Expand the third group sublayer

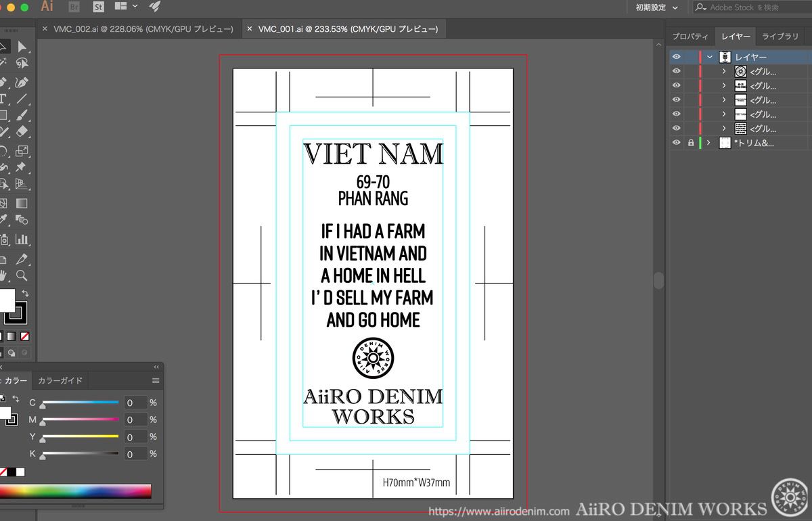click(724, 100)
